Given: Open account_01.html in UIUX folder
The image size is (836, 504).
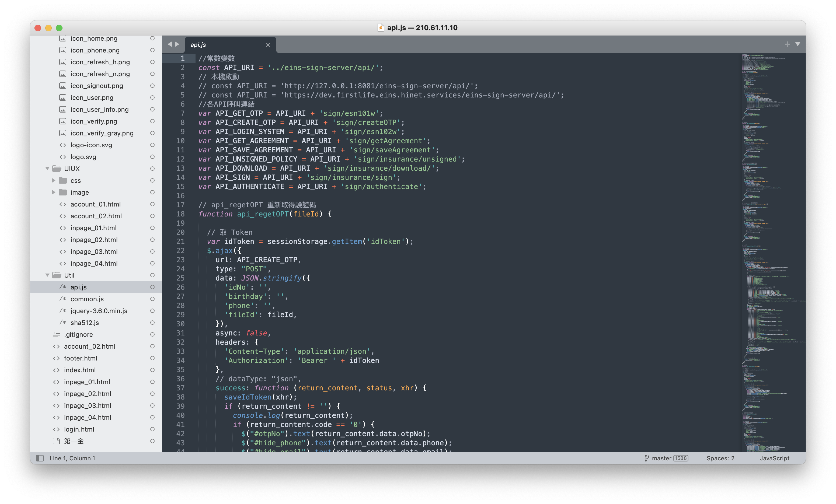Looking at the screenshot, I should point(95,204).
